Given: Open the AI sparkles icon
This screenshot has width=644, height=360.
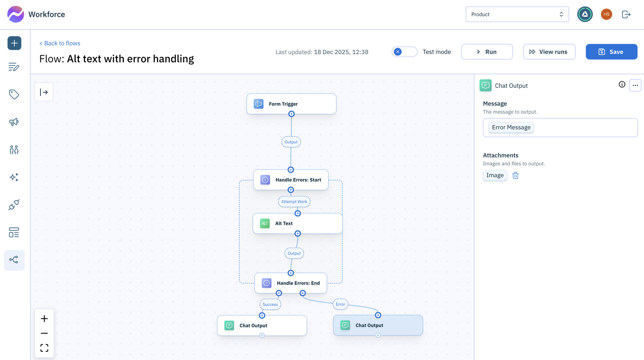Looking at the screenshot, I should (14, 177).
